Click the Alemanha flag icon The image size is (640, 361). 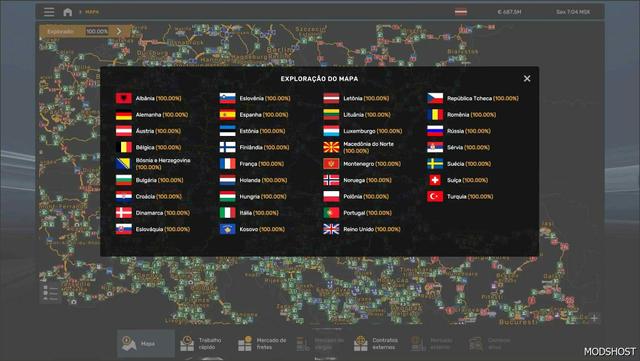pos(124,115)
